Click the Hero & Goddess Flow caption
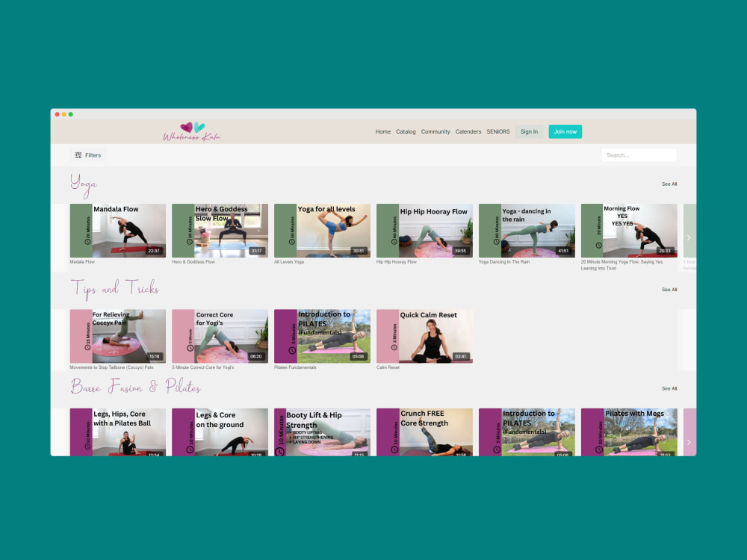Screen dimensions: 747x560 193,262
